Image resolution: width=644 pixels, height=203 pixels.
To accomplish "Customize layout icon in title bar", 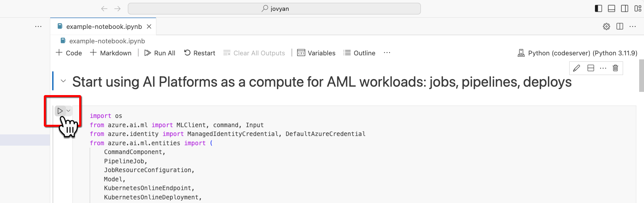I will click(x=638, y=8).
